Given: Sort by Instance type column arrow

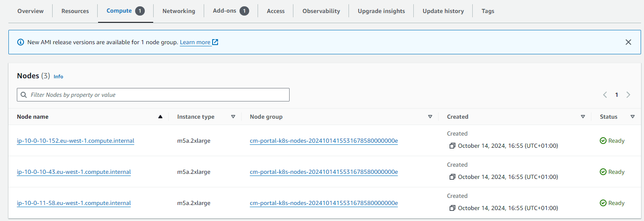Looking at the screenshot, I should pyautogui.click(x=233, y=117).
